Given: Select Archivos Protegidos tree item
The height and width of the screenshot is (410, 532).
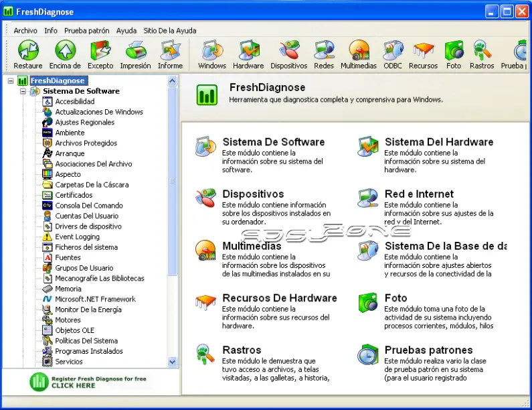Looking at the screenshot, I should (86, 143).
